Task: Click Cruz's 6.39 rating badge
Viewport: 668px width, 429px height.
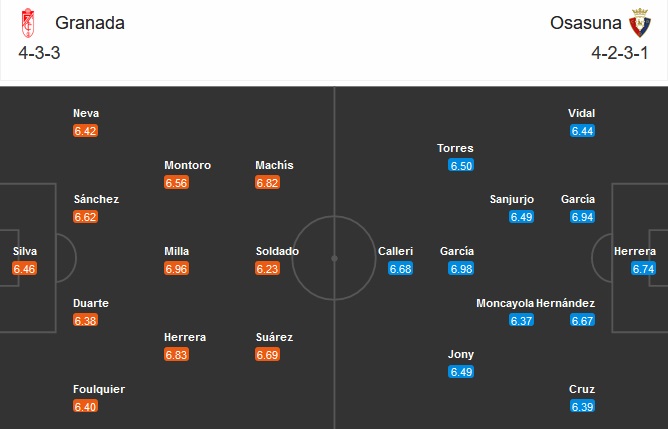Action: click(582, 406)
